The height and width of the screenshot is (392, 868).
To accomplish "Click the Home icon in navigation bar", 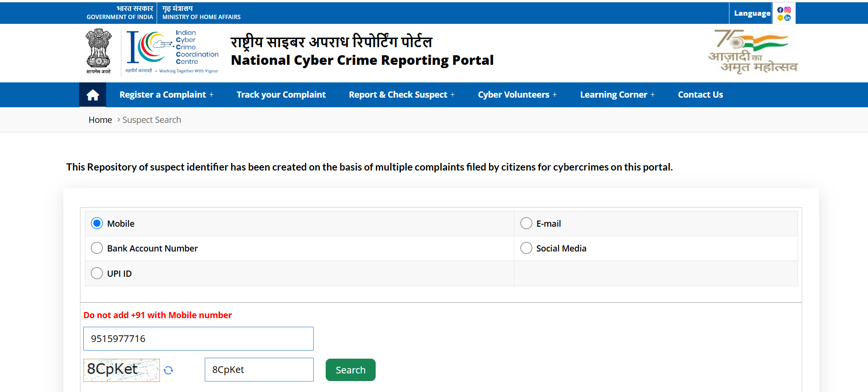I will (x=92, y=95).
